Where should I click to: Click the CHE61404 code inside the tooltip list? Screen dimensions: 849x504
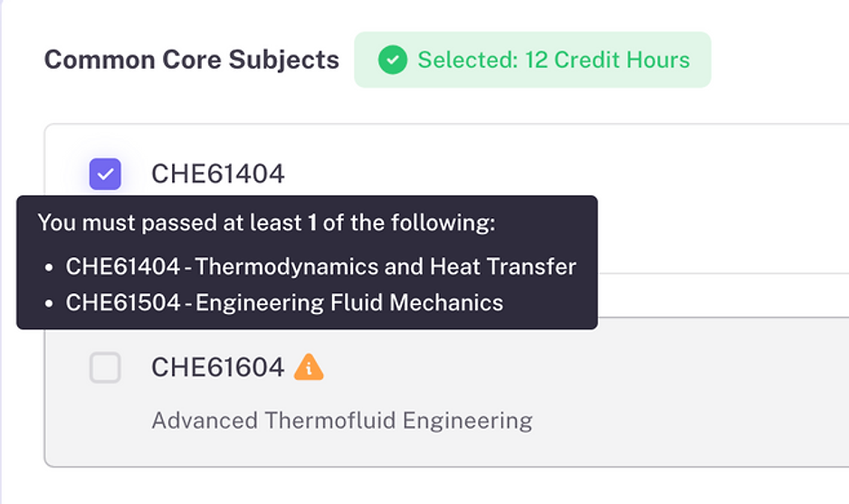click(x=122, y=267)
